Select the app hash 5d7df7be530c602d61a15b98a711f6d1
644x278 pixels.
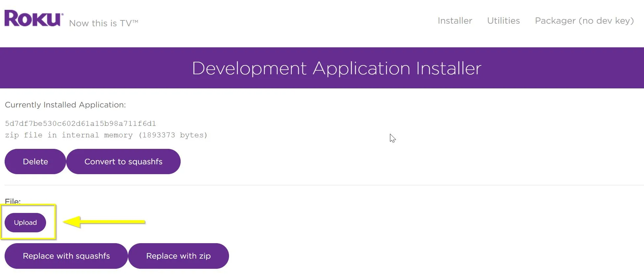pos(80,124)
